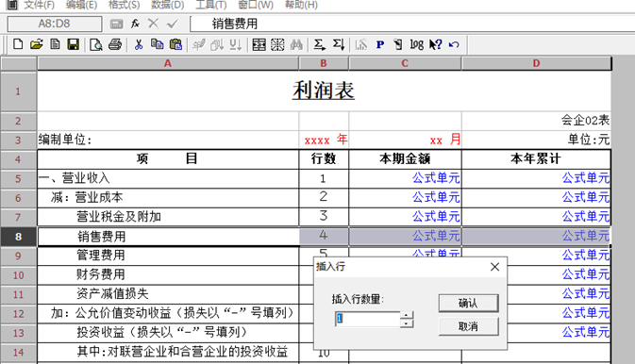
Task: Click the Sigma sum-right icon
Action: click(x=320, y=44)
